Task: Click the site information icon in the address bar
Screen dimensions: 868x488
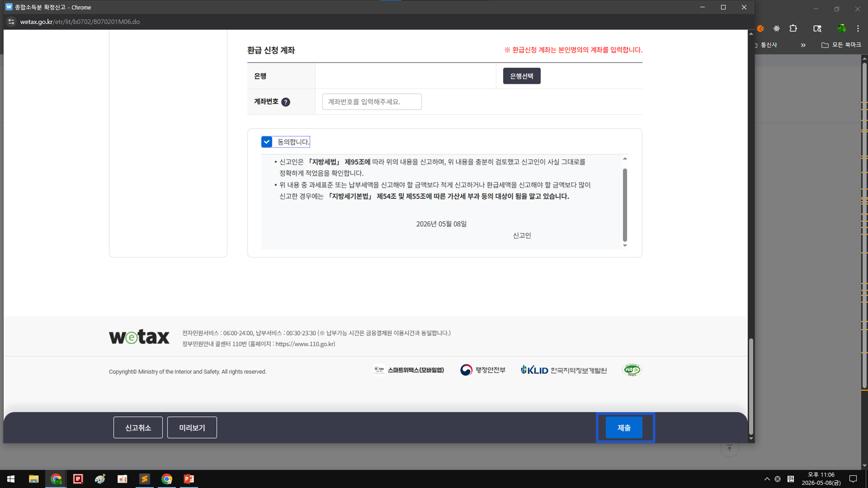Action: (11, 22)
